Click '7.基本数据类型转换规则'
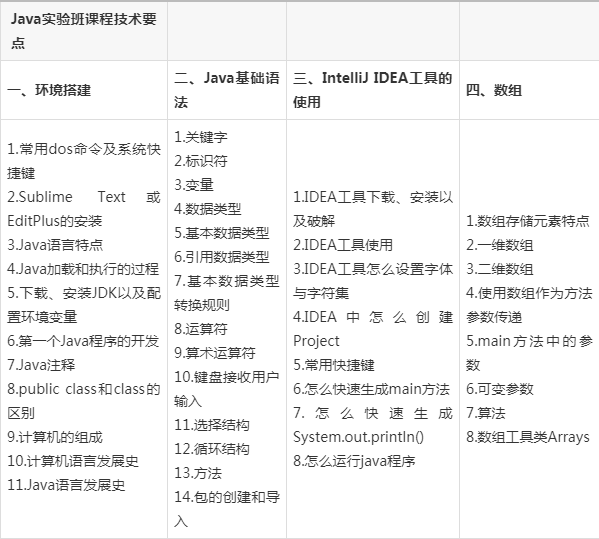This screenshot has width=599, height=539. click(227, 293)
